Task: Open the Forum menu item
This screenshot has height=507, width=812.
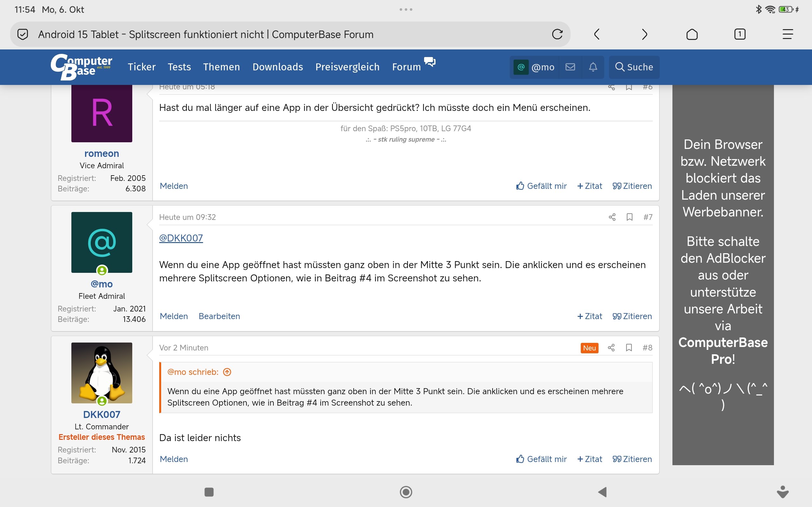Action: [x=406, y=67]
